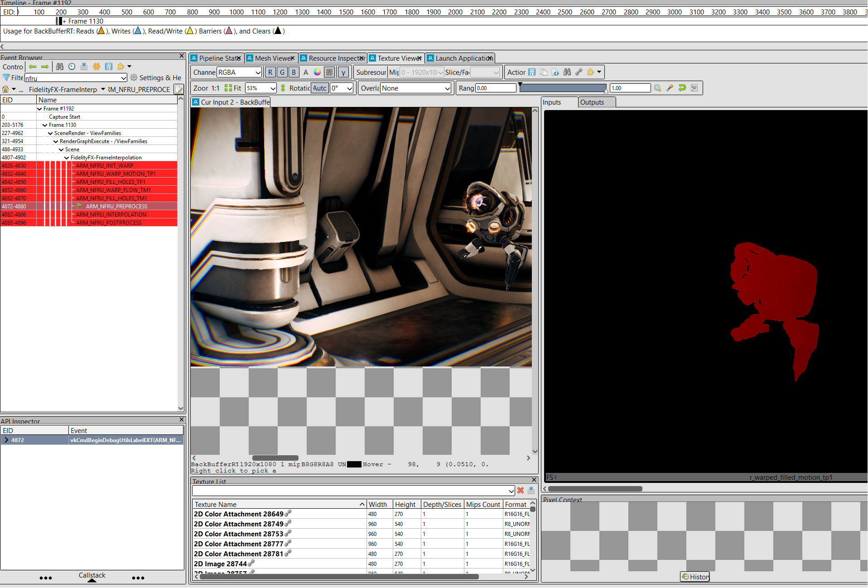
Task: Toggle gamma γ display button
Action: 343,72
